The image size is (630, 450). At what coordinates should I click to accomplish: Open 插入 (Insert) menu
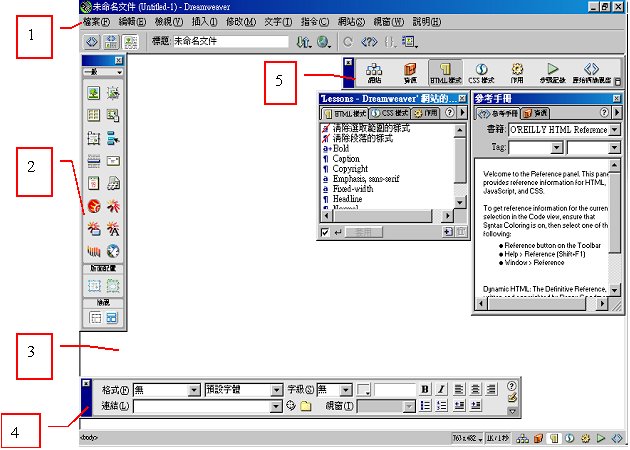(x=204, y=22)
